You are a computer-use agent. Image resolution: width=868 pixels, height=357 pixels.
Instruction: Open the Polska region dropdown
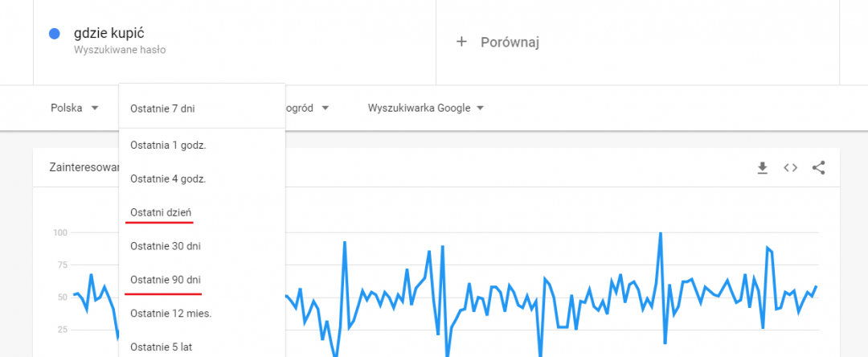coord(74,108)
